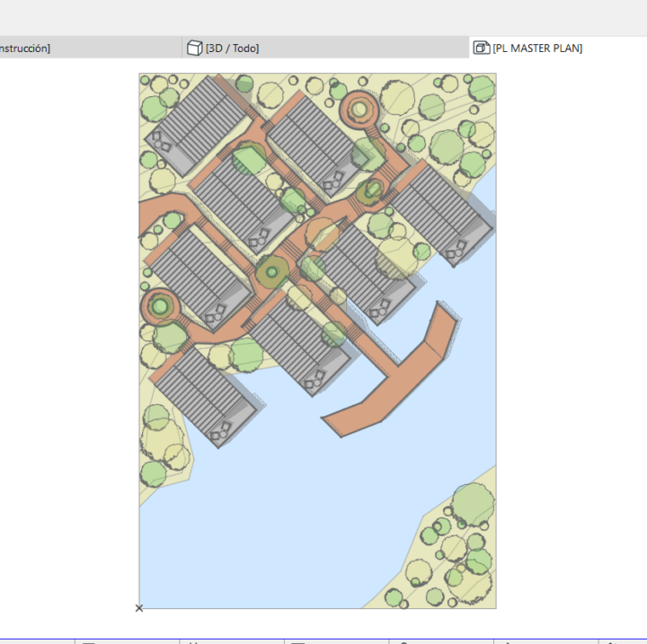The width and height of the screenshot is (647, 644).
Task: Open the tab ending in "nstrucción]"
Action: tap(25, 49)
